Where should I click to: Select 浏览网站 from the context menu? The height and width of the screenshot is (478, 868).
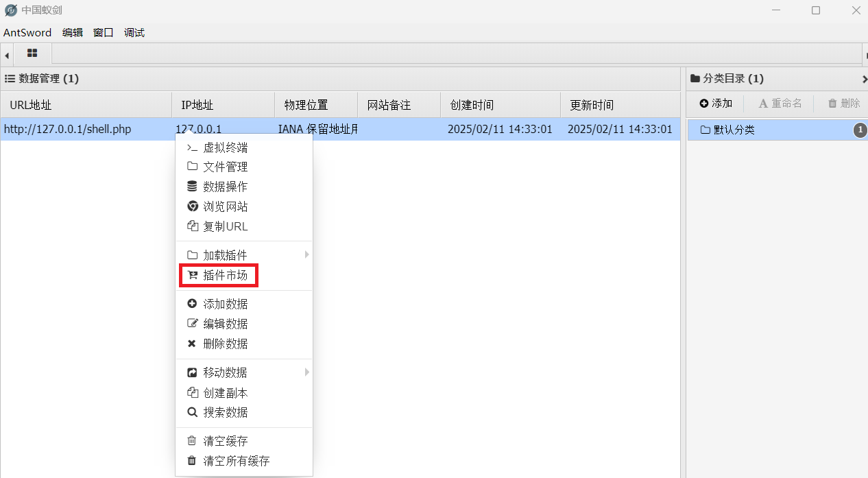pos(244,206)
